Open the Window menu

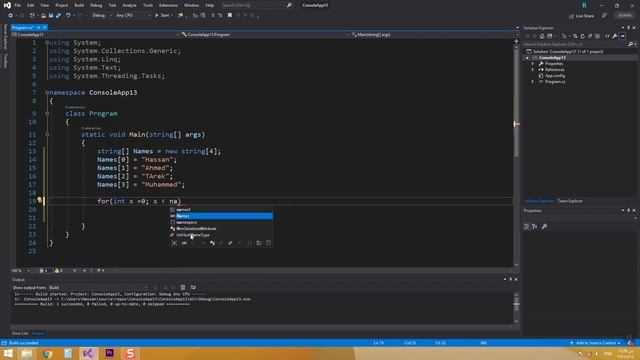[x=191, y=5]
